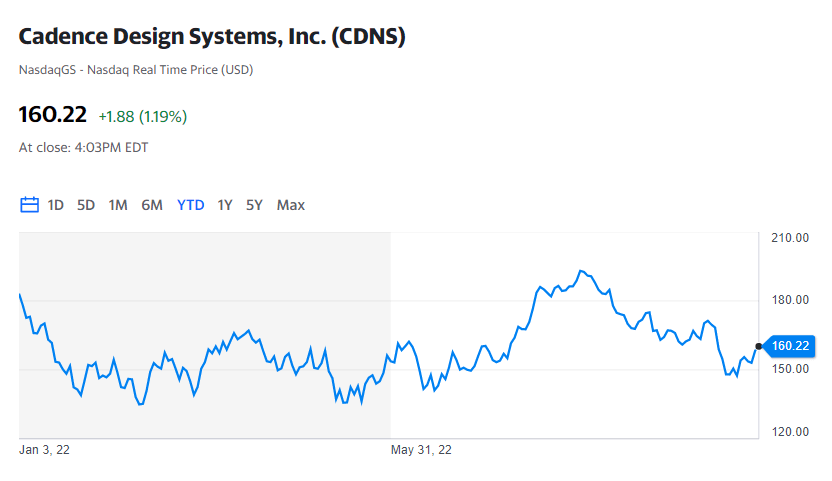832x481 pixels.
Task: Select the 5Y time range
Action: click(255, 205)
